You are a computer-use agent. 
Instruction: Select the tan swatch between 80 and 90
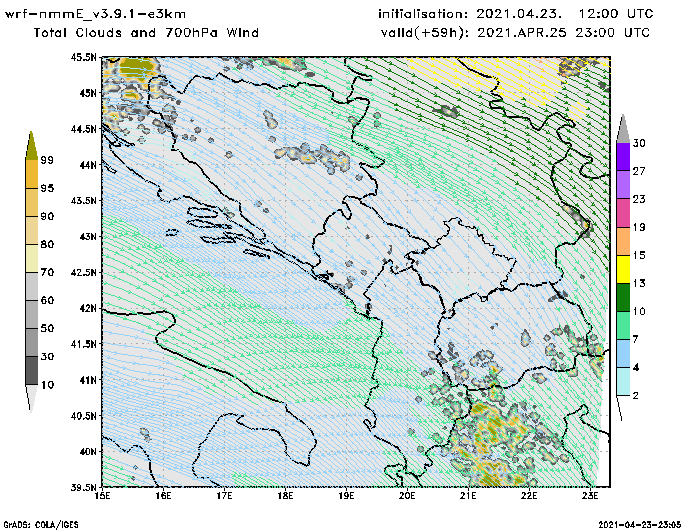[32, 230]
